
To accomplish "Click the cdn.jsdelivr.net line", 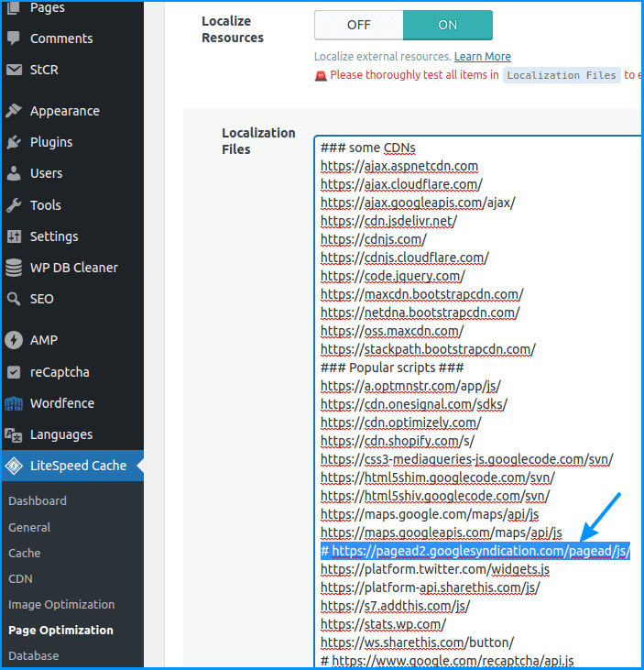I will [x=388, y=221].
